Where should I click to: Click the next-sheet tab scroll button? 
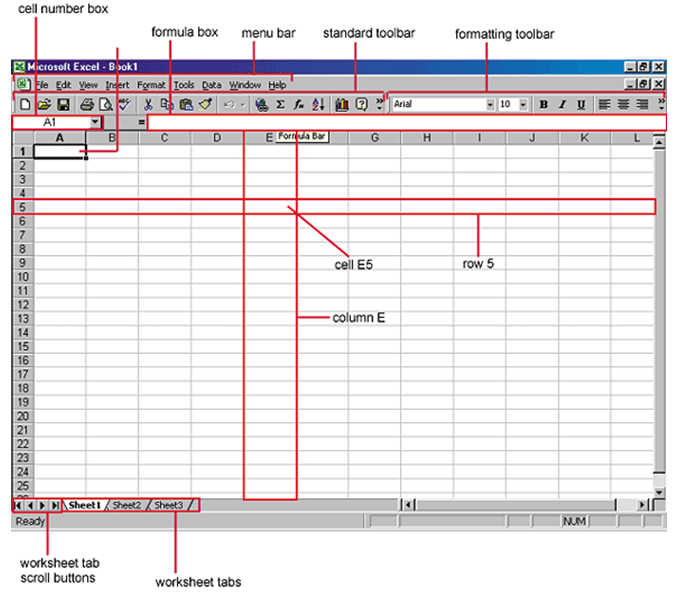pos(42,505)
